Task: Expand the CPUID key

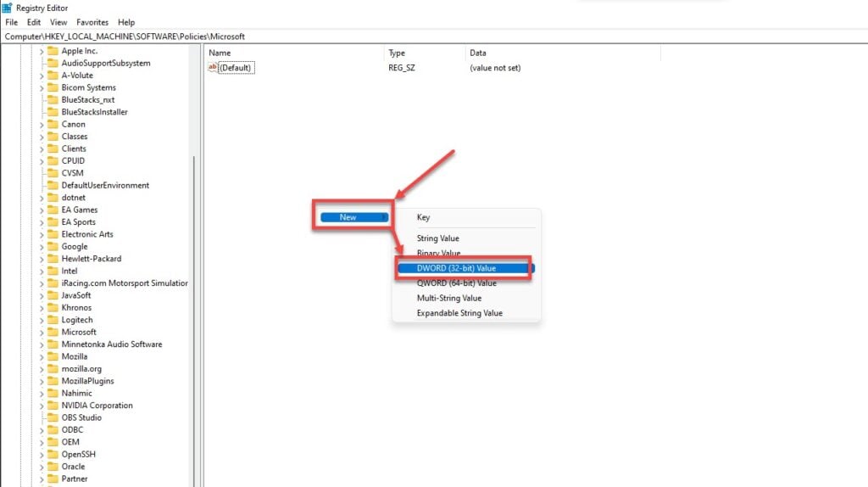Action: (42, 161)
